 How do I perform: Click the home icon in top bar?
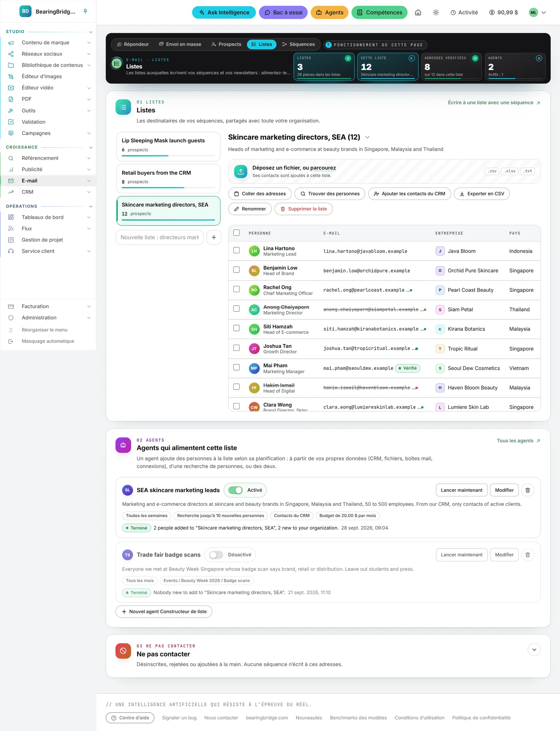[418, 12]
